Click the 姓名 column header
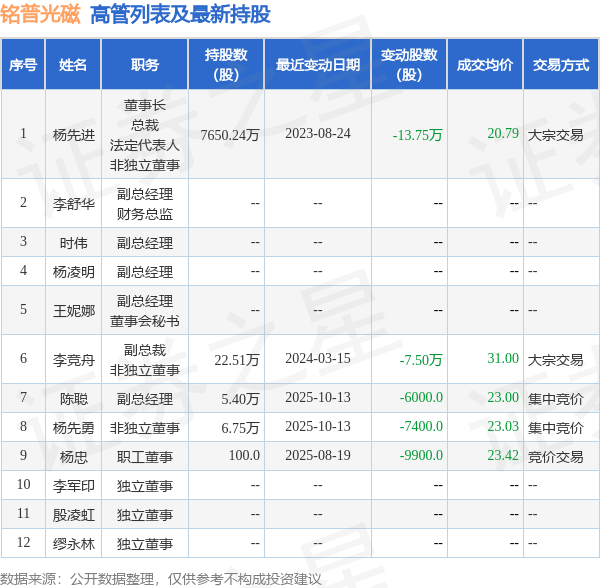This screenshot has width=600, height=588. pyautogui.click(x=73, y=65)
